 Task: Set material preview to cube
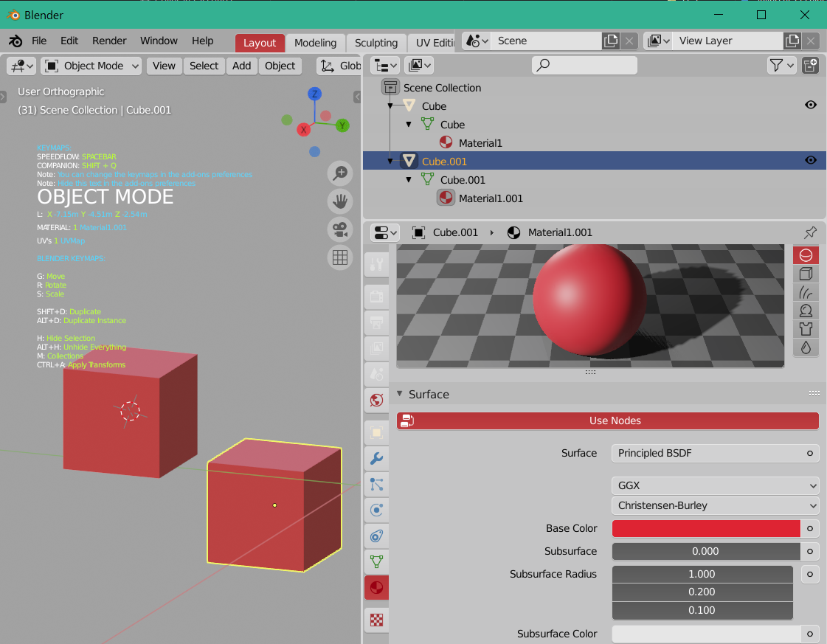pos(806,274)
